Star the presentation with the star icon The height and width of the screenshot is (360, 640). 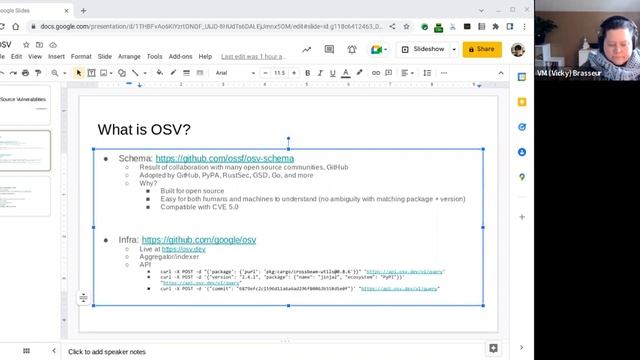pos(26,45)
